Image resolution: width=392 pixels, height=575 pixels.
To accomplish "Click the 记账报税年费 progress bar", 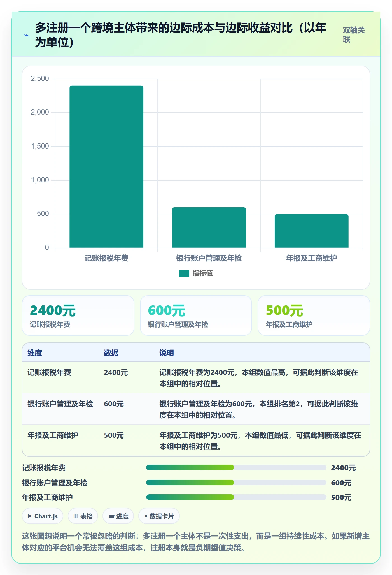I will click(236, 467).
